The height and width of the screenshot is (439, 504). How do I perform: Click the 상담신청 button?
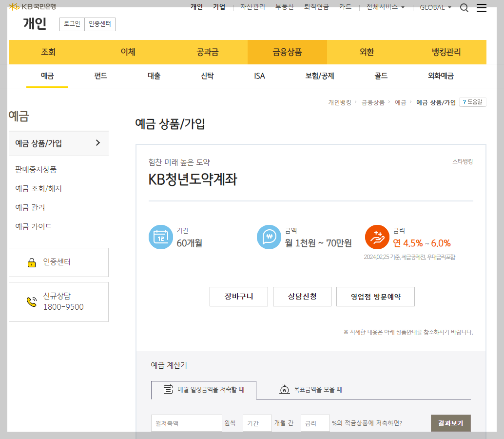click(x=302, y=297)
